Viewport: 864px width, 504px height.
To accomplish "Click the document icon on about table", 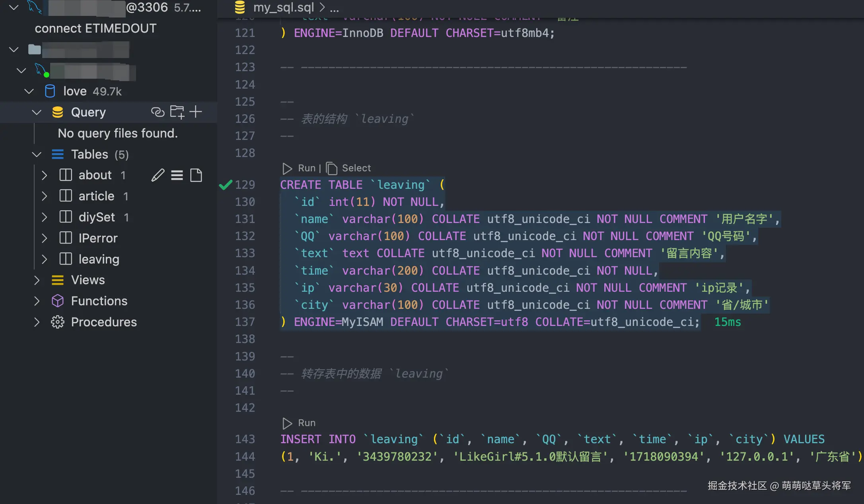I will click(x=196, y=175).
